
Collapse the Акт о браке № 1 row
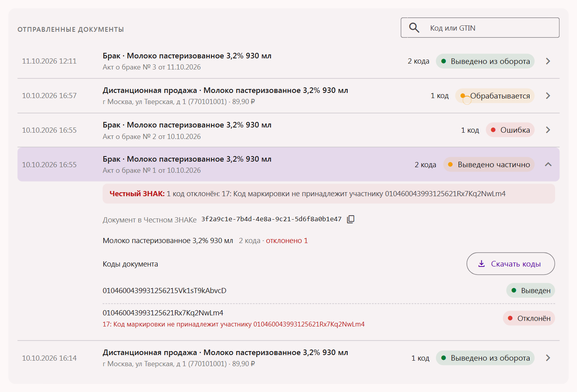pos(548,164)
